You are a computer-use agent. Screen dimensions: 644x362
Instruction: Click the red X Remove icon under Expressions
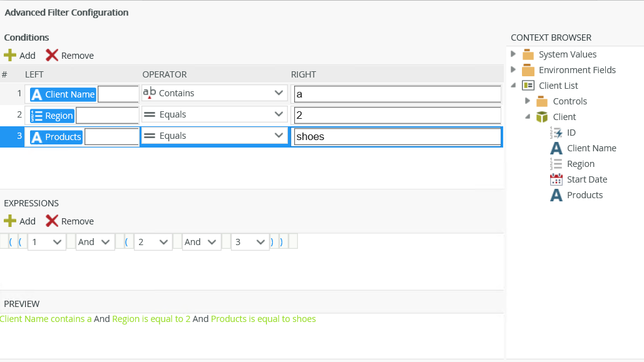[52, 221]
